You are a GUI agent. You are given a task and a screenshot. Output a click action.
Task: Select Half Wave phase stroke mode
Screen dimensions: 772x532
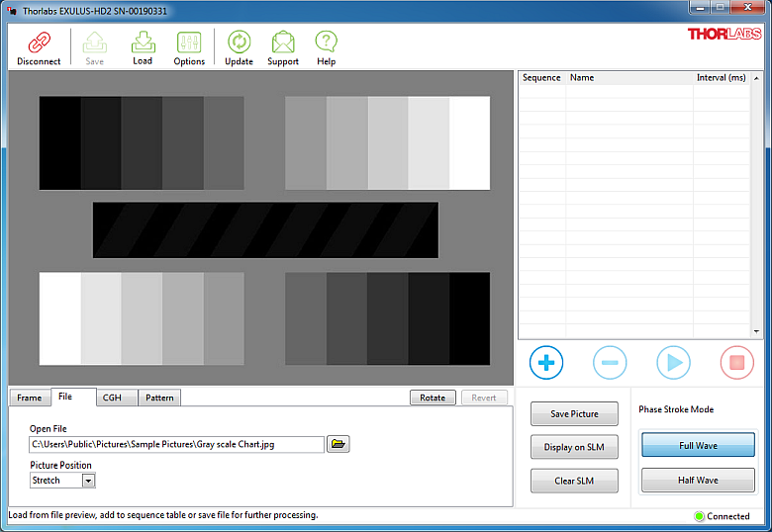[698, 480]
